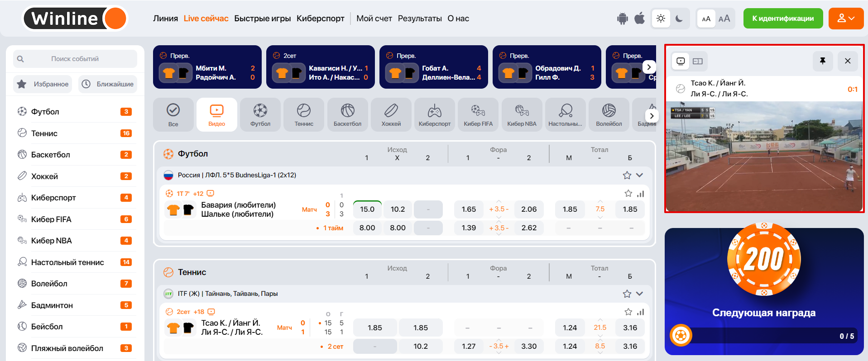Open the Результаты menu item
Screen dimensions: 868x361
point(419,19)
